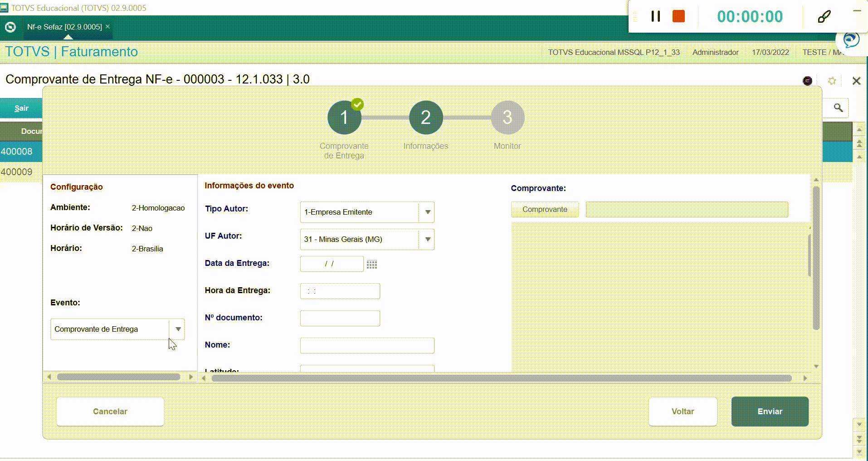Click the TOTVS home logo icon
Image resolution: width=868 pixels, height=461 pixels.
10,27
